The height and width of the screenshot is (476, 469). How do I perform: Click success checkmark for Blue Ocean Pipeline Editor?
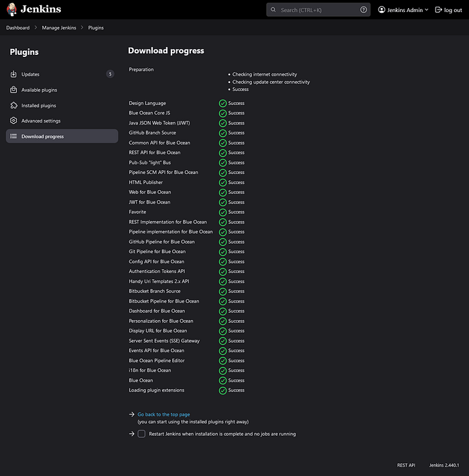coord(222,361)
